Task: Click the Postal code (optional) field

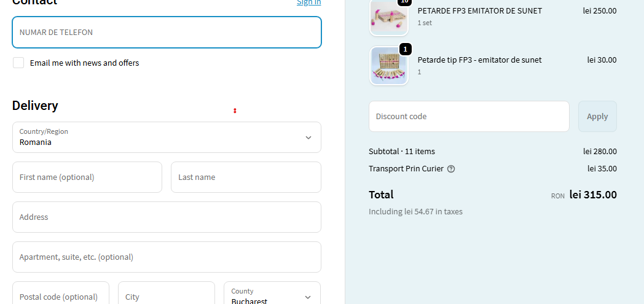Action: click(x=61, y=296)
